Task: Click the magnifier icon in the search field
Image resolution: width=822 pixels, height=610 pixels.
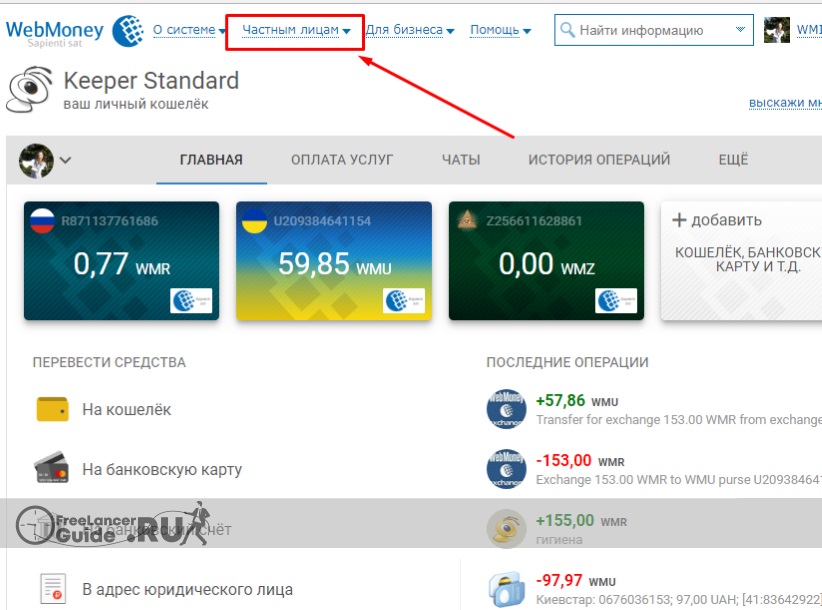Action: point(567,31)
